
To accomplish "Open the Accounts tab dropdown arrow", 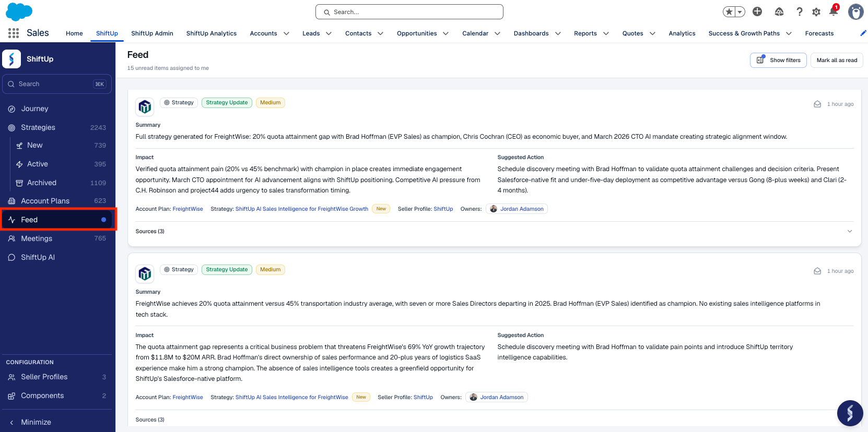I will (286, 33).
